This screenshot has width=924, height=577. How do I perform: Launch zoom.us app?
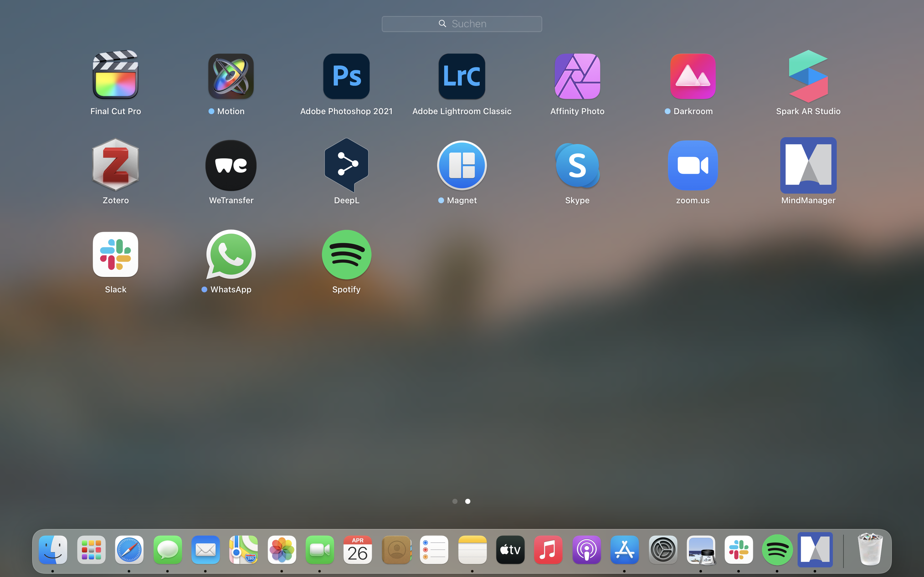coord(693,165)
